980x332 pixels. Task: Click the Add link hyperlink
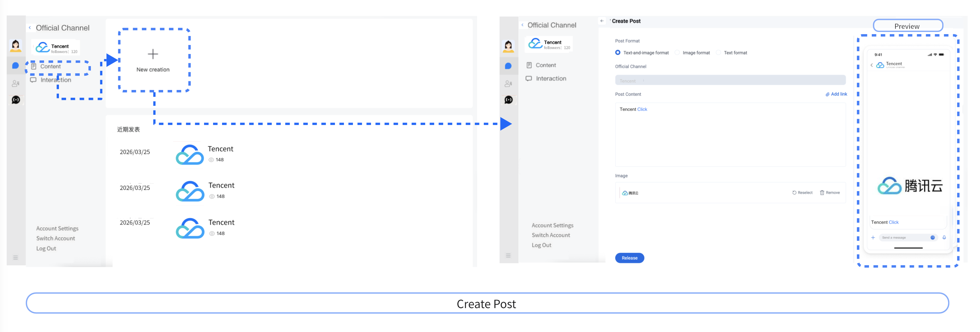pyautogui.click(x=839, y=94)
